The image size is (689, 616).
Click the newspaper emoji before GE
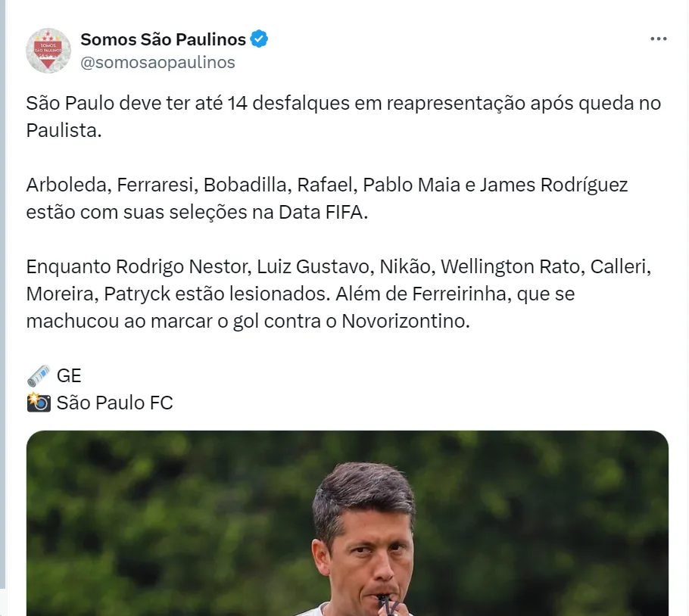coord(39,375)
